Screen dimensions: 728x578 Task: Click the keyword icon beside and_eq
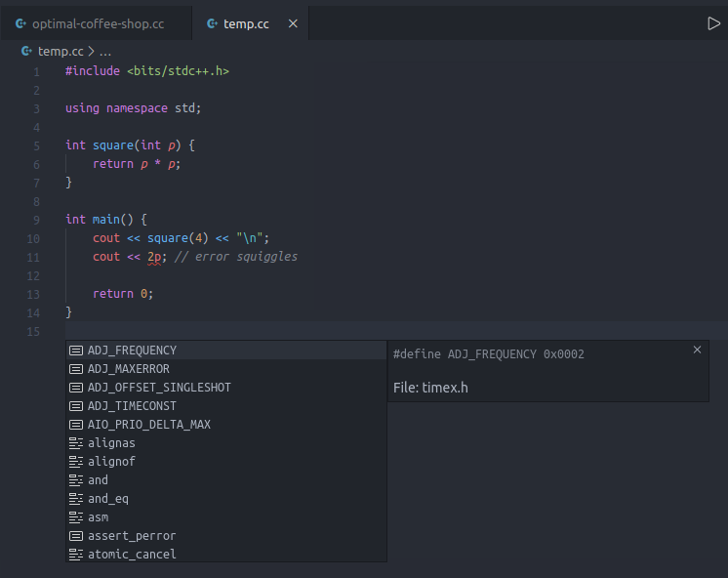click(x=76, y=499)
